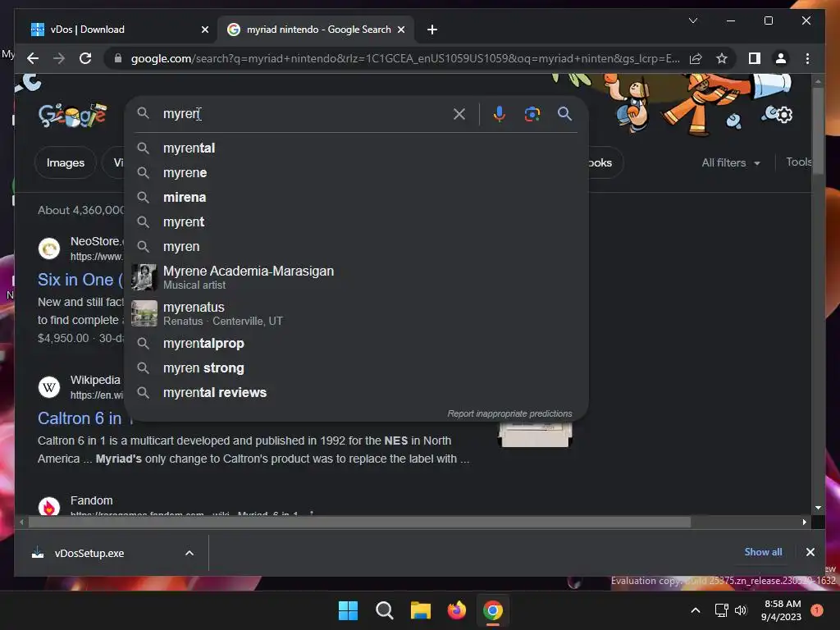The image size is (840, 630).
Task: Submit search with magnifier button
Action: pos(564,113)
